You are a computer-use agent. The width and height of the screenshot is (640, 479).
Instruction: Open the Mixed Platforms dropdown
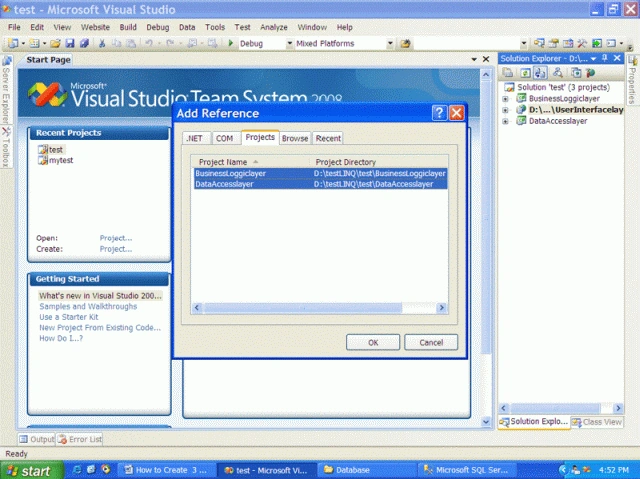tap(390, 43)
